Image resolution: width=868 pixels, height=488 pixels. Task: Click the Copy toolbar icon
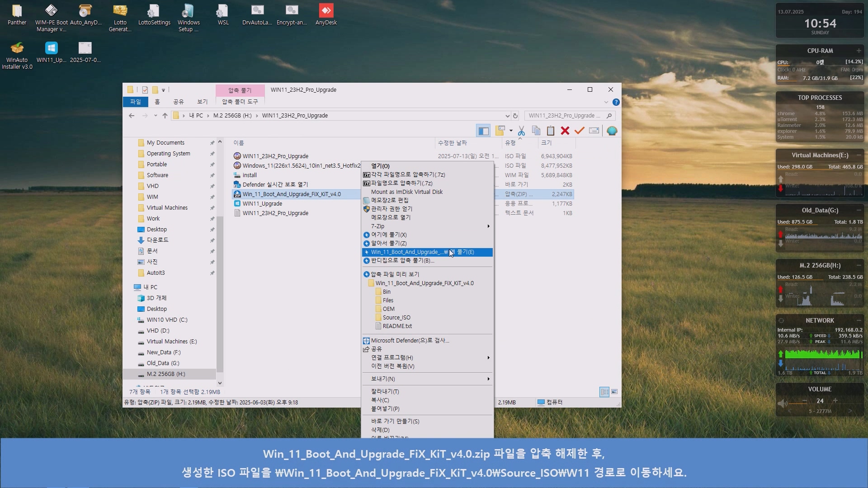point(536,131)
